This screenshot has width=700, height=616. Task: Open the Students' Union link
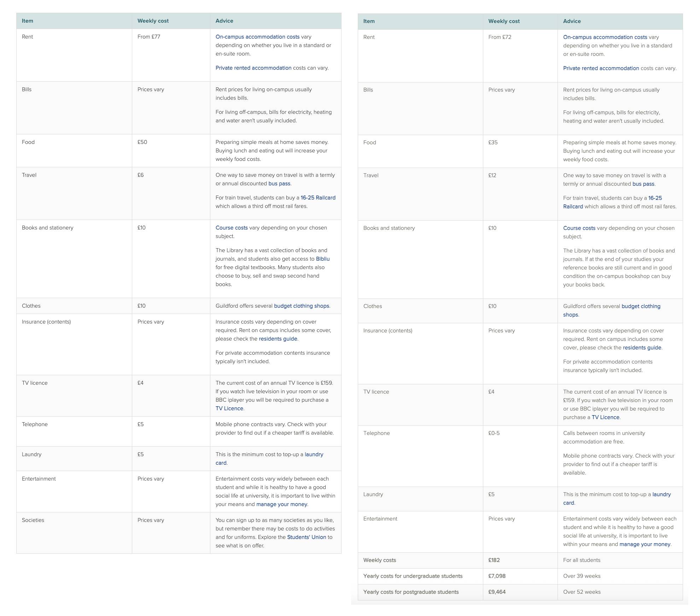tap(307, 537)
